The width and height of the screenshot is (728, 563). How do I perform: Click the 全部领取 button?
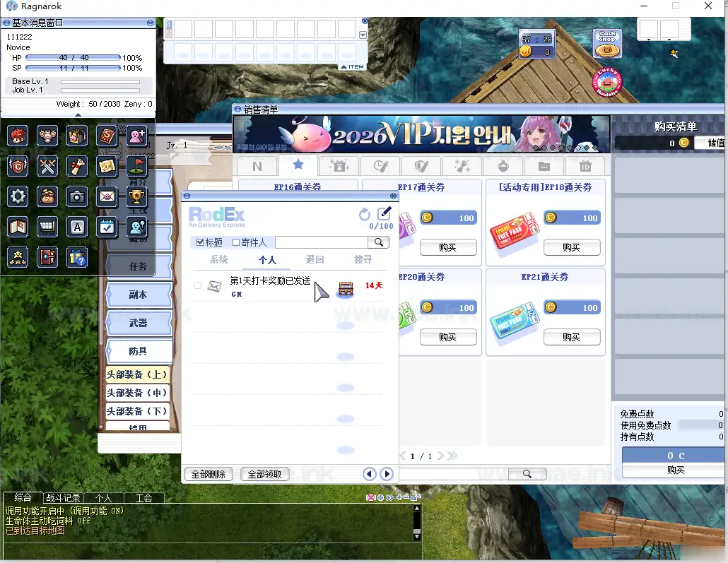point(264,475)
